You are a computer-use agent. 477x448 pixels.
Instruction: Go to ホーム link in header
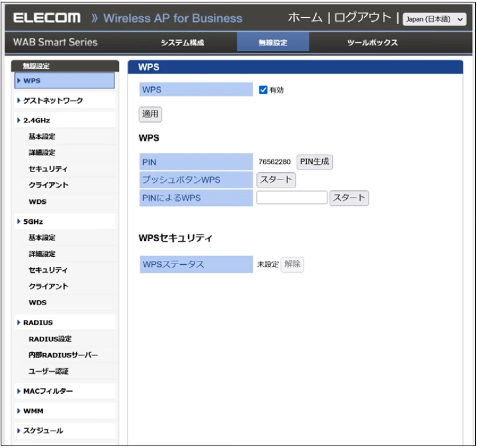(305, 17)
